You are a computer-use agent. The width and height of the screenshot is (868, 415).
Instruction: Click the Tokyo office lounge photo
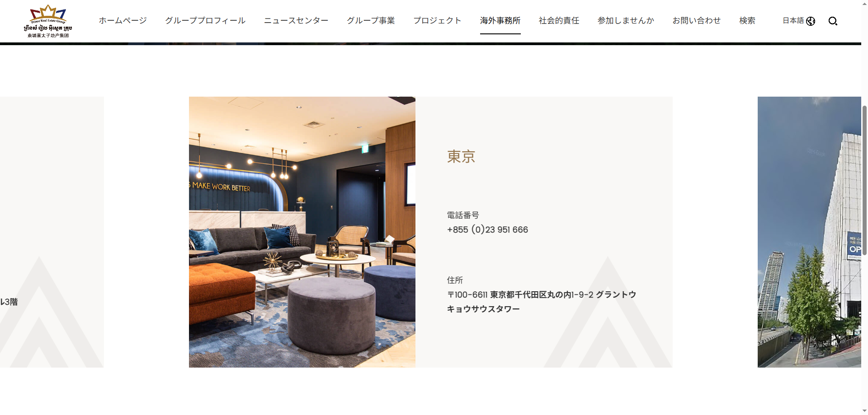coord(302,232)
